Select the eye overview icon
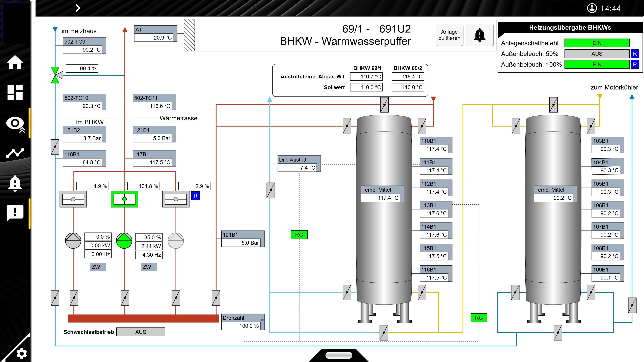This screenshot has height=362, width=644. tap(15, 123)
